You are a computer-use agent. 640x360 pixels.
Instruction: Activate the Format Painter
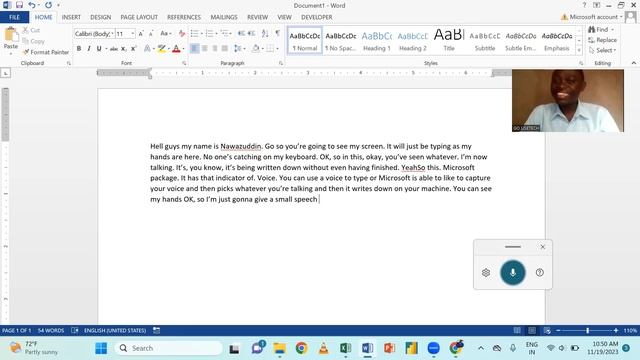[46, 52]
